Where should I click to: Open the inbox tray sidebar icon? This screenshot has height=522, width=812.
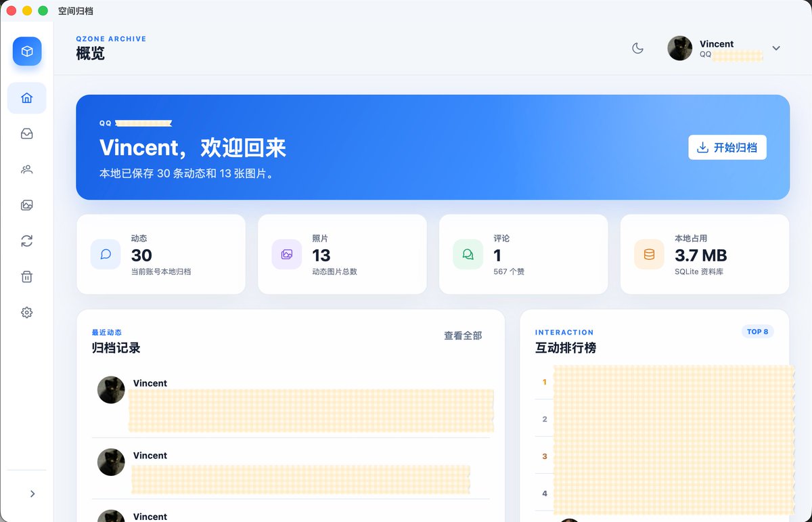tap(27, 134)
